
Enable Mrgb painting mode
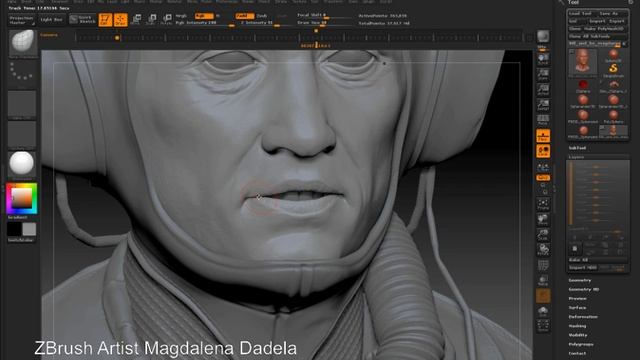[x=182, y=16]
